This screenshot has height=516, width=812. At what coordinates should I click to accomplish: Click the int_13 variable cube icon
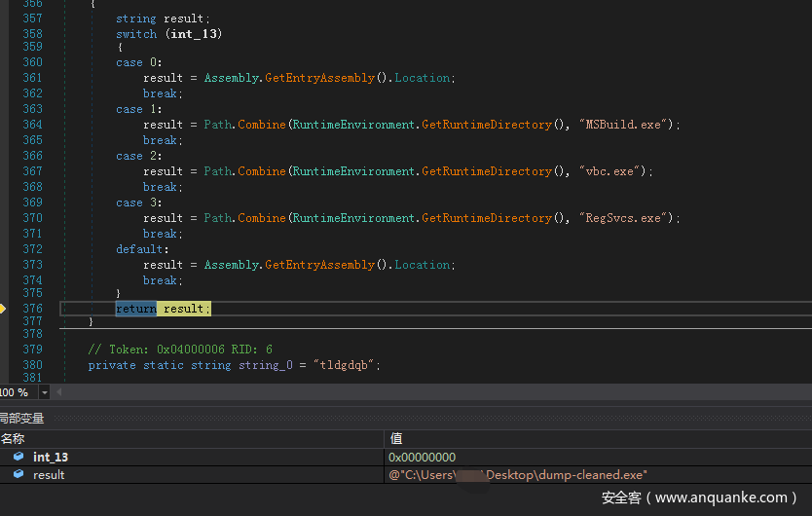click(18, 457)
